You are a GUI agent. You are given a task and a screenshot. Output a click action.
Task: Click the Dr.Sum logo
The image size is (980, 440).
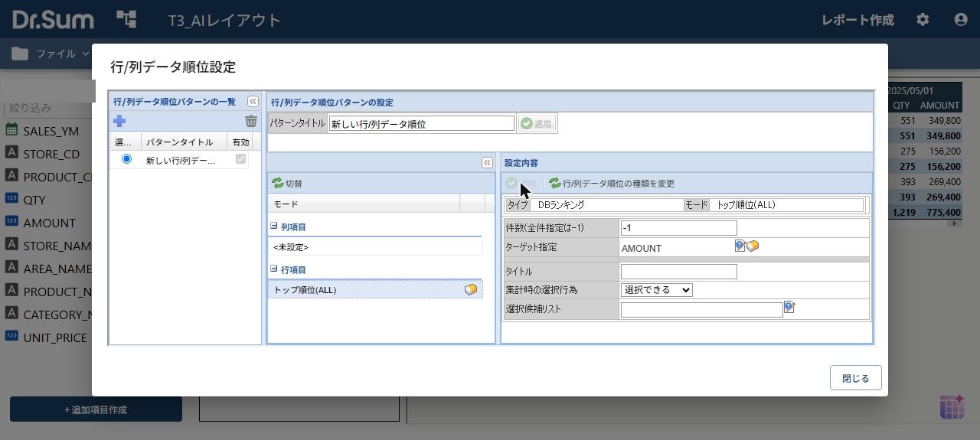tap(53, 20)
